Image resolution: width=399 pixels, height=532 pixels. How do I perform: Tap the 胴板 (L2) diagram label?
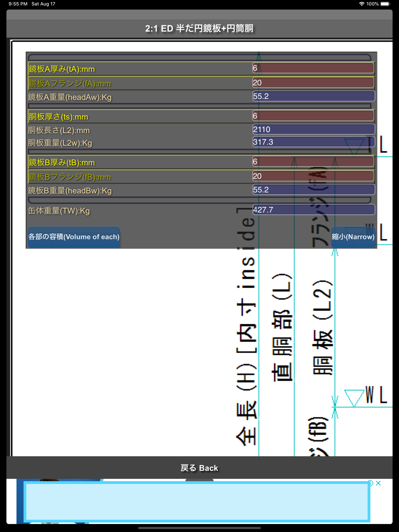(323, 327)
